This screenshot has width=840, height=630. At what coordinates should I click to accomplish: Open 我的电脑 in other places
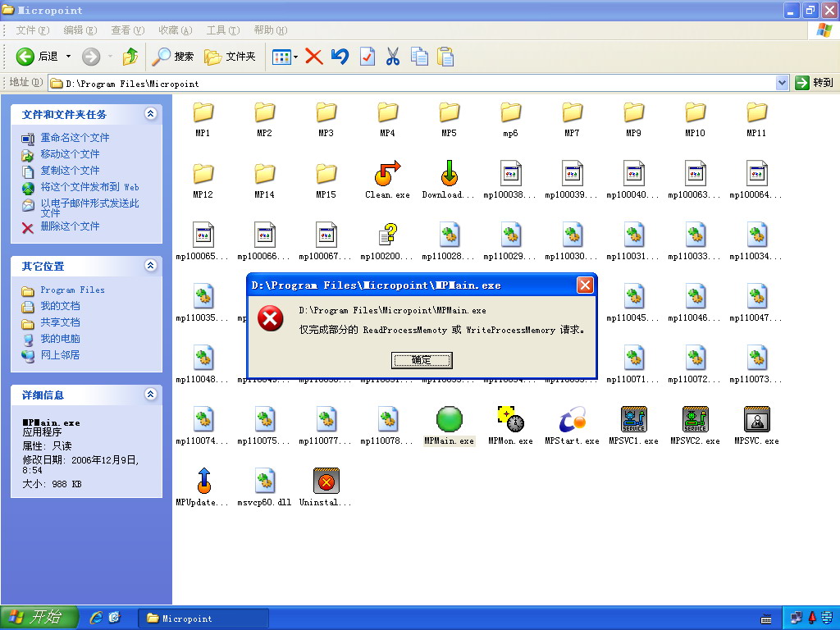point(60,339)
